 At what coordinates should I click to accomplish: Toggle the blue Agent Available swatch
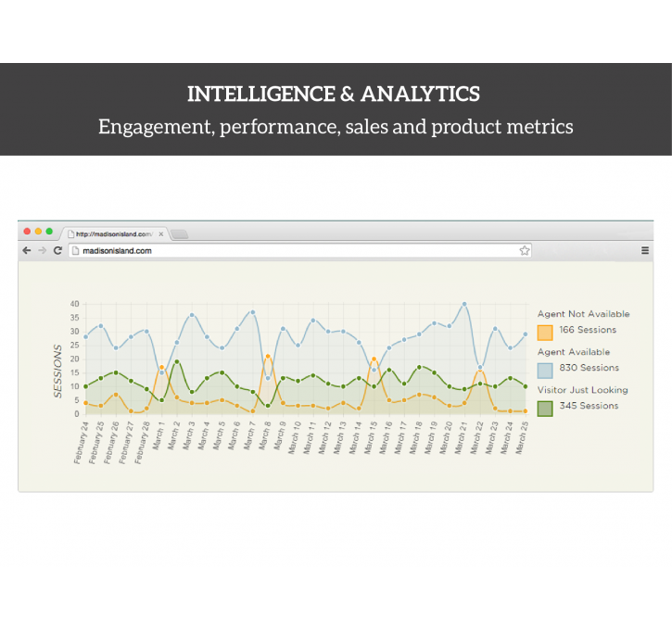[545, 371]
